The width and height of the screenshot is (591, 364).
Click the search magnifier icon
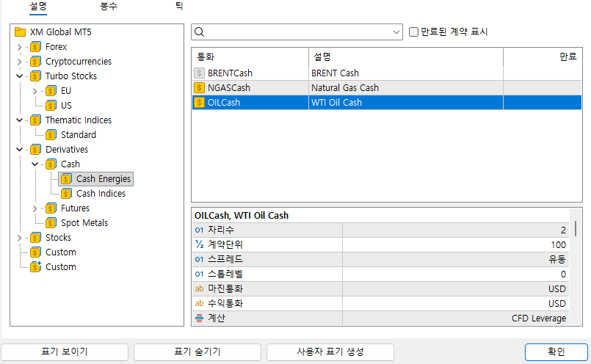pyautogui.click(x=200, y=32)
